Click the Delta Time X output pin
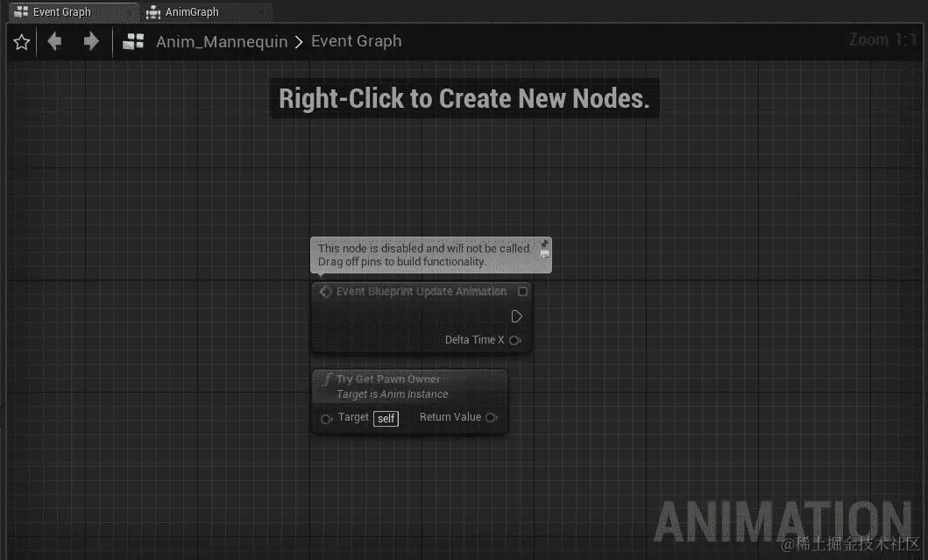This screenshot has height=560, width=928. (x=515, y=340)
